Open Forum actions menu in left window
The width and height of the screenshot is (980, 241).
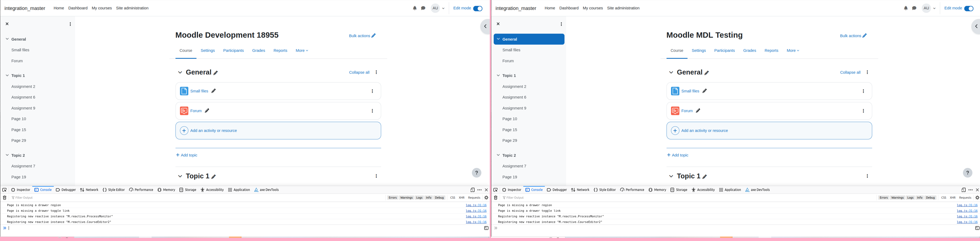click(x=372, y=111)
